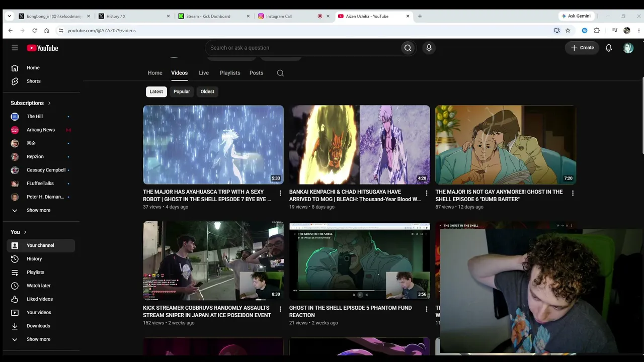Image resolution: width=644 pixels, height=362 pixels.
Task: Switch to the History / X browser tab
Action: (x=134, y=16)
